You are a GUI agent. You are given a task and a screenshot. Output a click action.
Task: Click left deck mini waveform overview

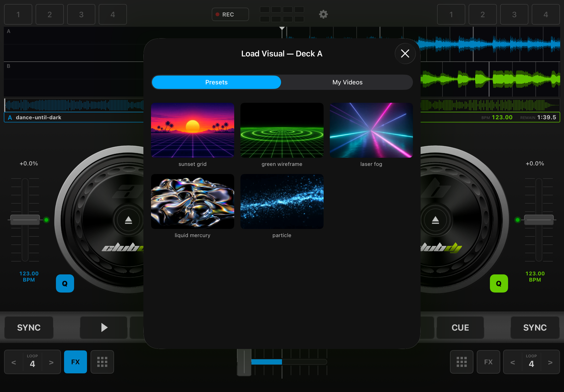[74, 105]
